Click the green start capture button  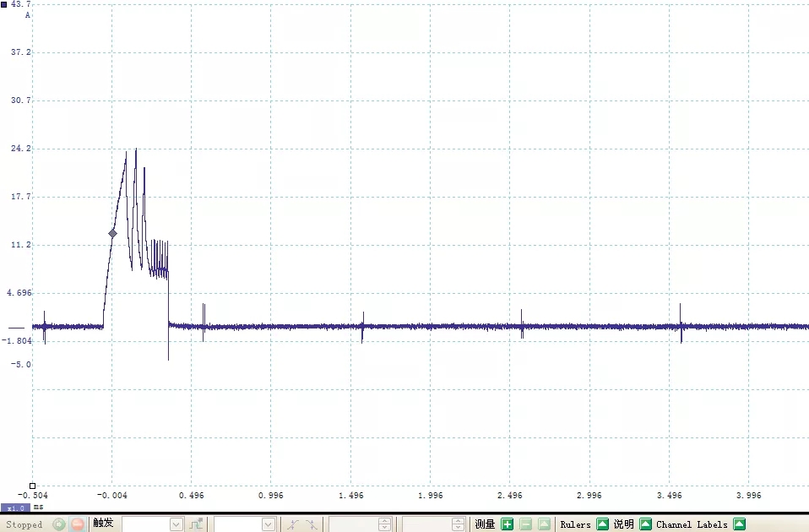coord(58,524)
